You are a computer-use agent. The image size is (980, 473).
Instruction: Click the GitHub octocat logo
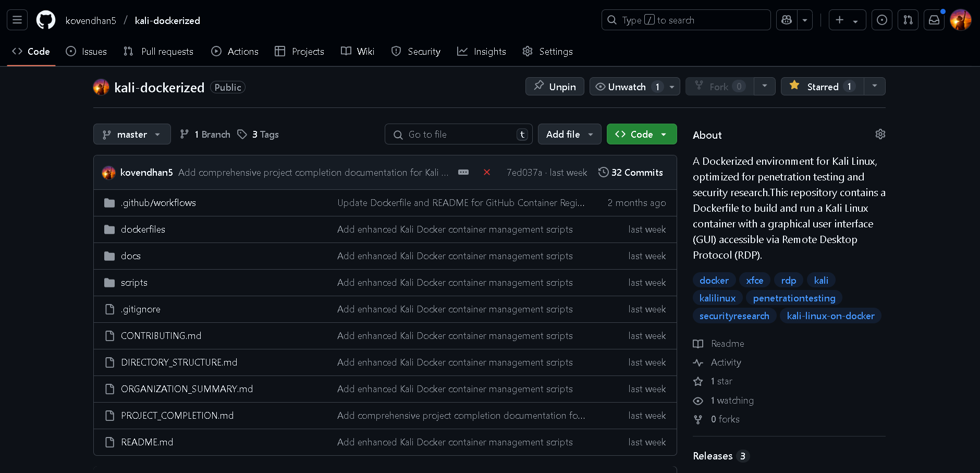tap(46, 20)
